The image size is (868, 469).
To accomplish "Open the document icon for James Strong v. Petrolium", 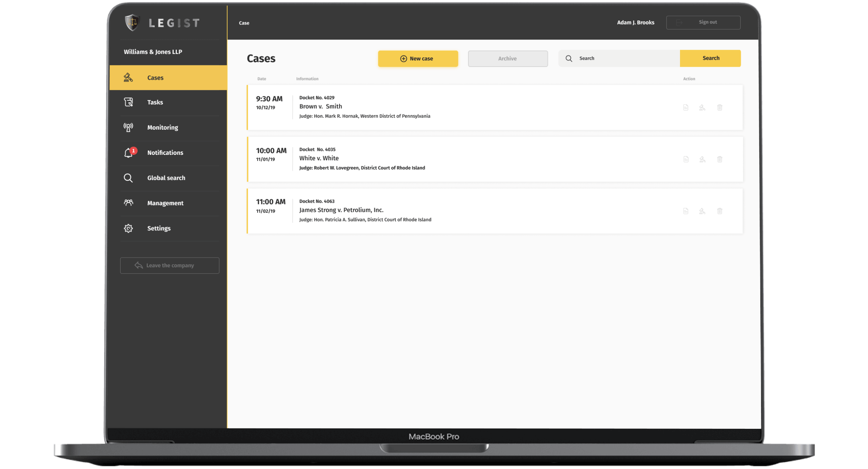I will [x=686, y=211].
